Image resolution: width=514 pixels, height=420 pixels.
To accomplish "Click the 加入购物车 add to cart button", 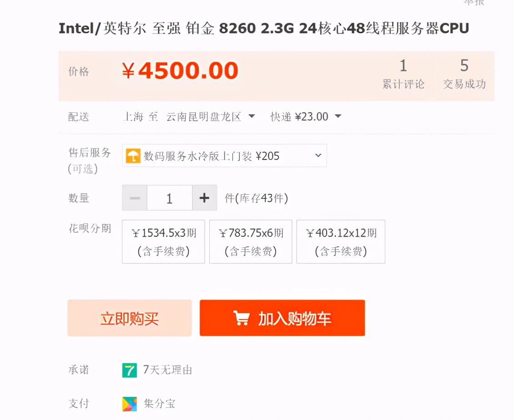I will (282, 317).
